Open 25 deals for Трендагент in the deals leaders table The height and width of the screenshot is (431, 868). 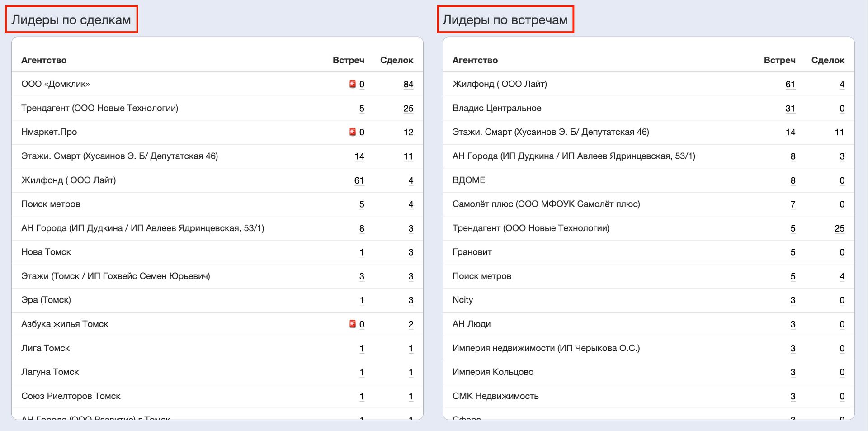pyautogui.click(x=408, y=108)
